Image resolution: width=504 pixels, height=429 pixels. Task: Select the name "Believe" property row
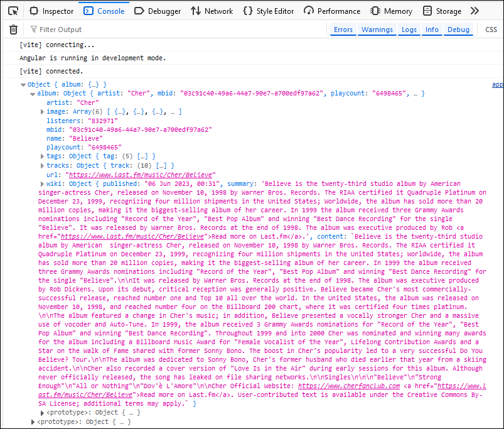(75, 138)
